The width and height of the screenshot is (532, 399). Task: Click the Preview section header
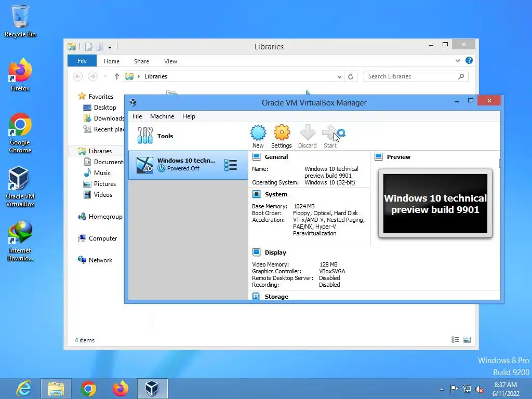pos(398,157)
